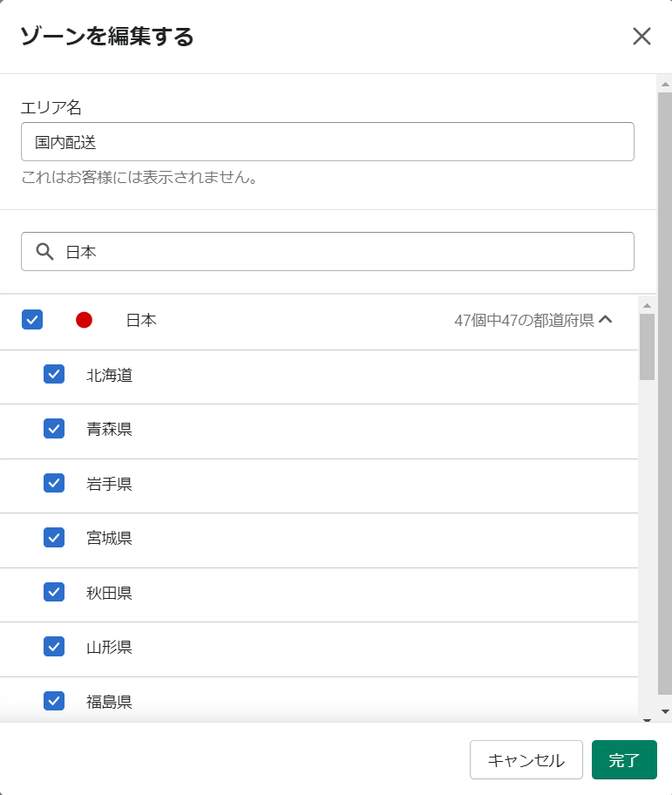Click the キャンセル button

coord(526,759)
